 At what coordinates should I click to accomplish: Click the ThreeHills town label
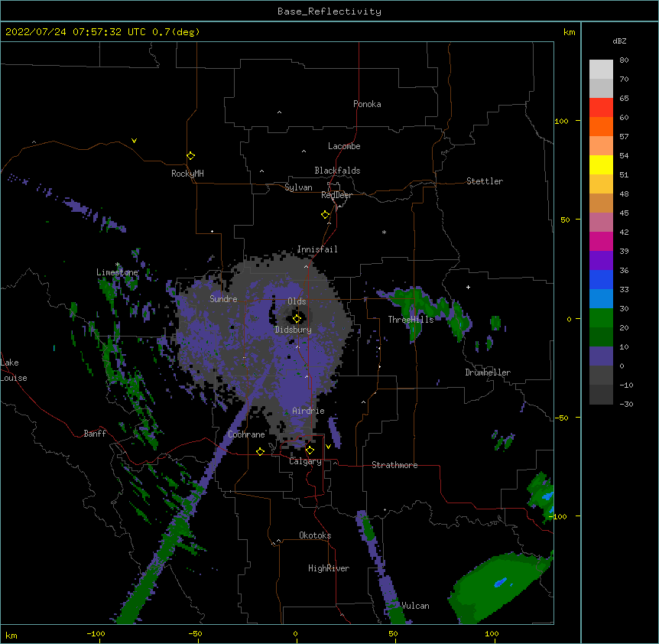tap(411, 320)
